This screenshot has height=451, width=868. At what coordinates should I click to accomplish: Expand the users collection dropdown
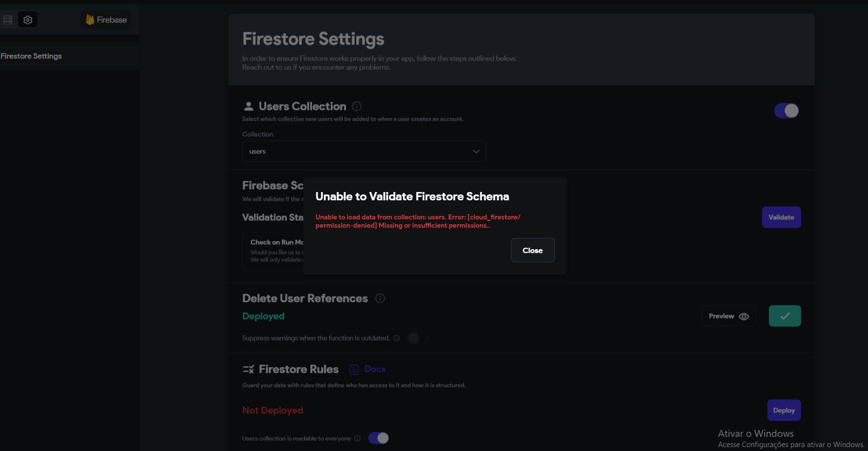[364, 151]
